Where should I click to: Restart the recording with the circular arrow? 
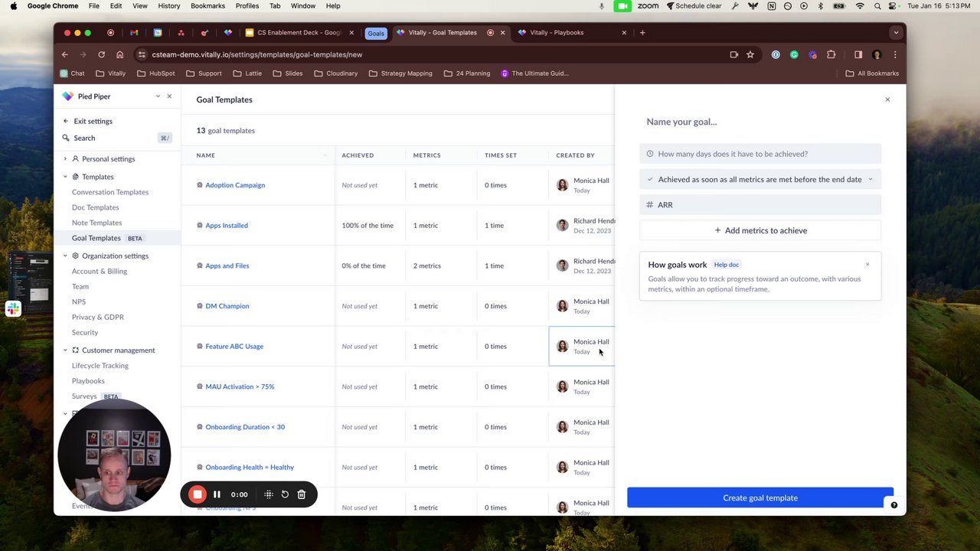[x=285, y=494]
